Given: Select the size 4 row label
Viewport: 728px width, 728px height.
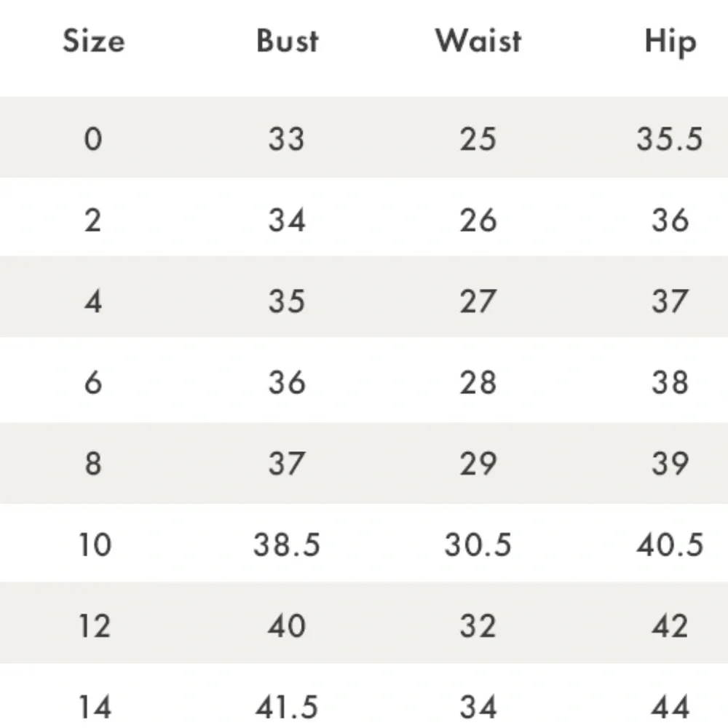Looking at the screenshot, I should (93, 301).
